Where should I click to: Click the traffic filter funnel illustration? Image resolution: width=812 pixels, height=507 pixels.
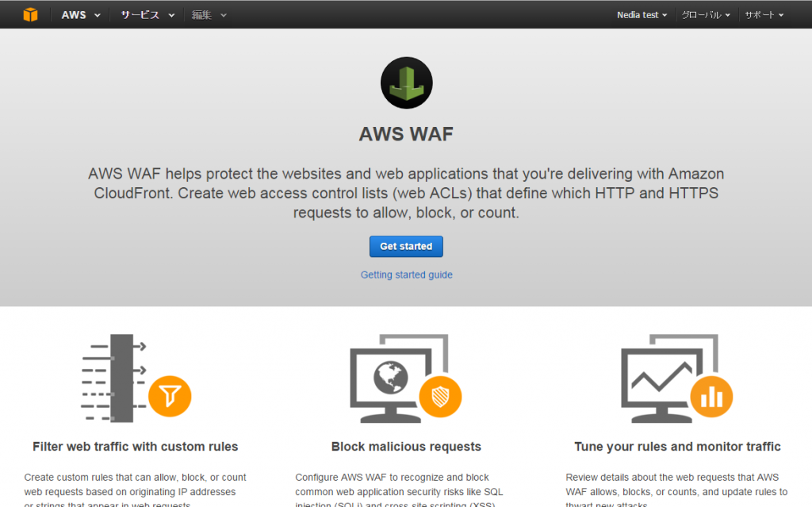(x=136, y=378)
